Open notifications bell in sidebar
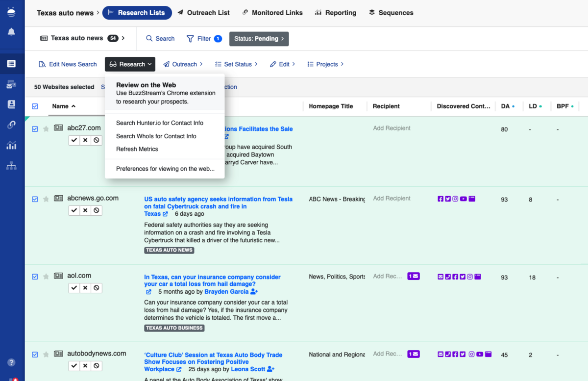Image resolution: width=588 pixels, height=381 pixels. tap(11, 32)
